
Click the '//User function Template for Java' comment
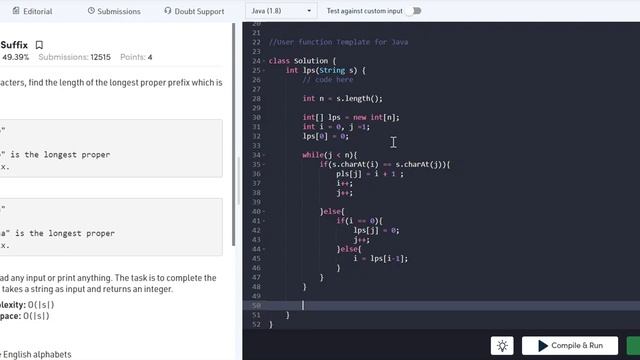click(338, 42)
